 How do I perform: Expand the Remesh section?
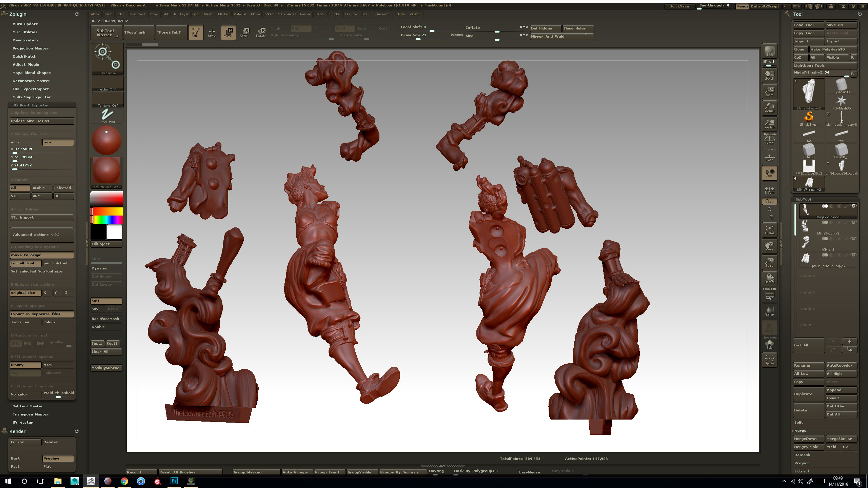(x=802, y=455)
